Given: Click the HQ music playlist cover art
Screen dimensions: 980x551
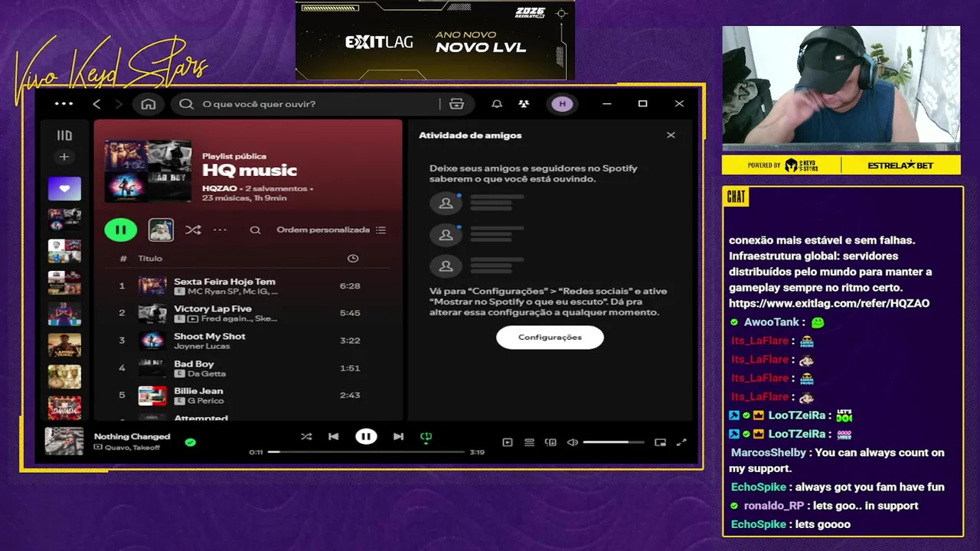Looking at the screenshot, I should [148, 171].
